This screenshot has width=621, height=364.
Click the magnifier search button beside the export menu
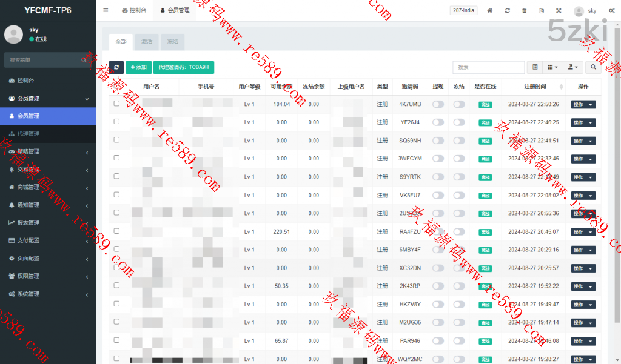593,67
